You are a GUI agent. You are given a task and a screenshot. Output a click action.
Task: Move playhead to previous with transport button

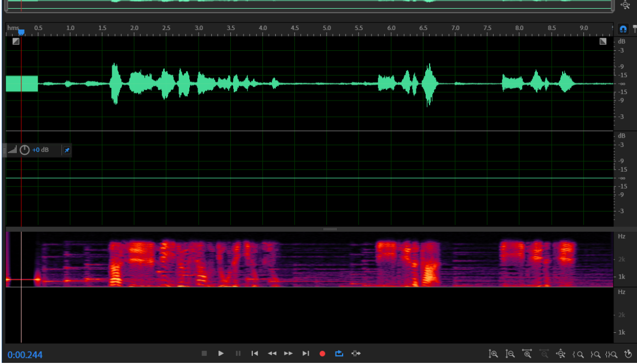coord(254,354)
